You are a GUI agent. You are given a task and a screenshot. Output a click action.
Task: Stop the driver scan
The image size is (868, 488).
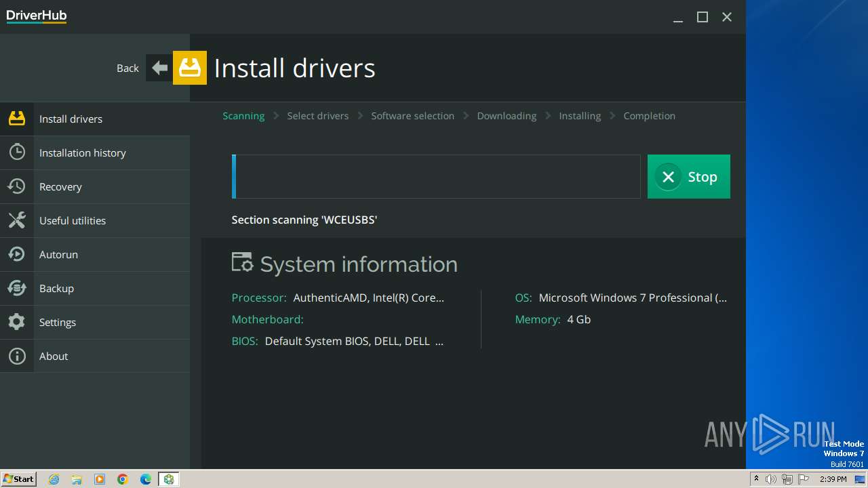coord(688,176)
